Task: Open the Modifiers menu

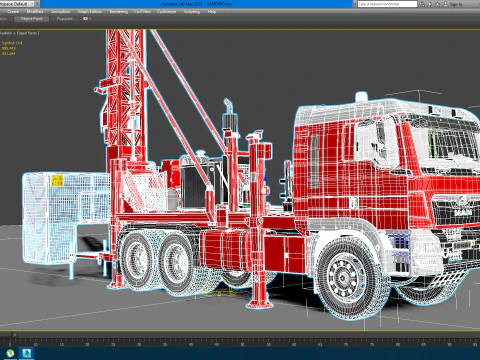Action: 35,12
